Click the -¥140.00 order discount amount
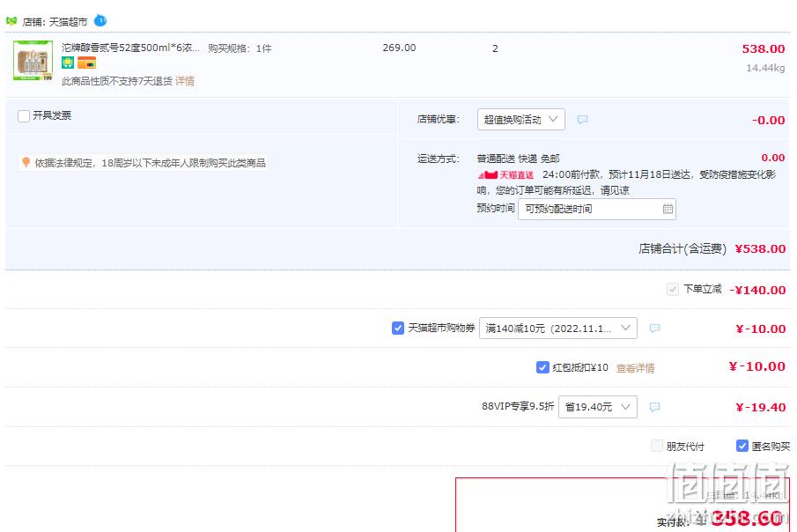Screen dimensions: 797x532 click(758, 291)
